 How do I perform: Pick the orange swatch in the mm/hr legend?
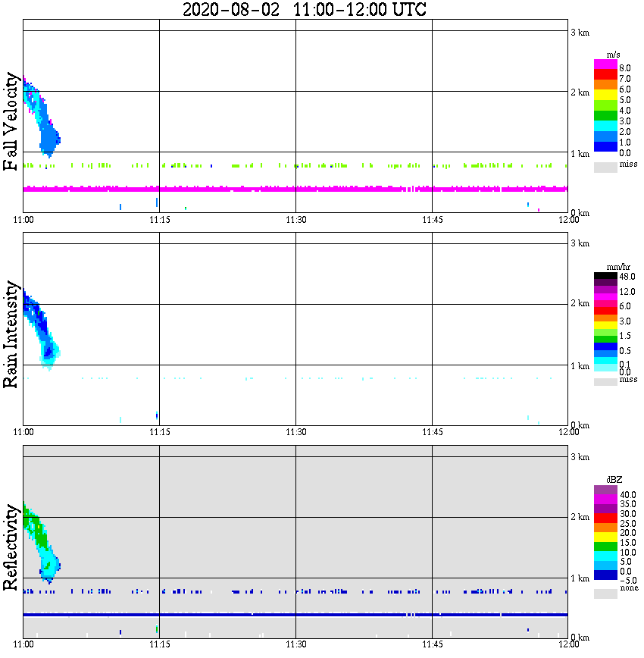(605, 318)
